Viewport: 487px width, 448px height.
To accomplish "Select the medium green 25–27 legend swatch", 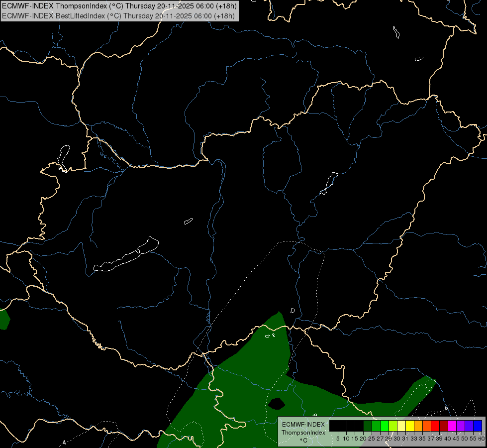I will (376, 426).
